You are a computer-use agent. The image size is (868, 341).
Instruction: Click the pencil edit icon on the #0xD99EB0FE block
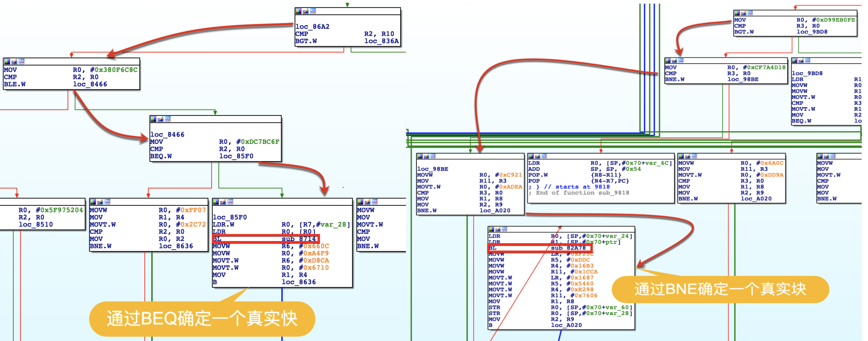pos(744,13)
